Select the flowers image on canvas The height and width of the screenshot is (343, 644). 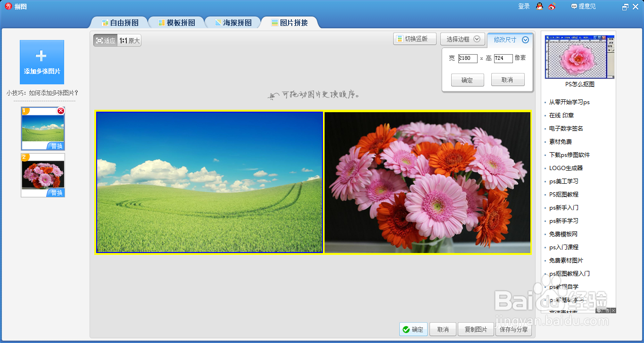click(428, 182)
